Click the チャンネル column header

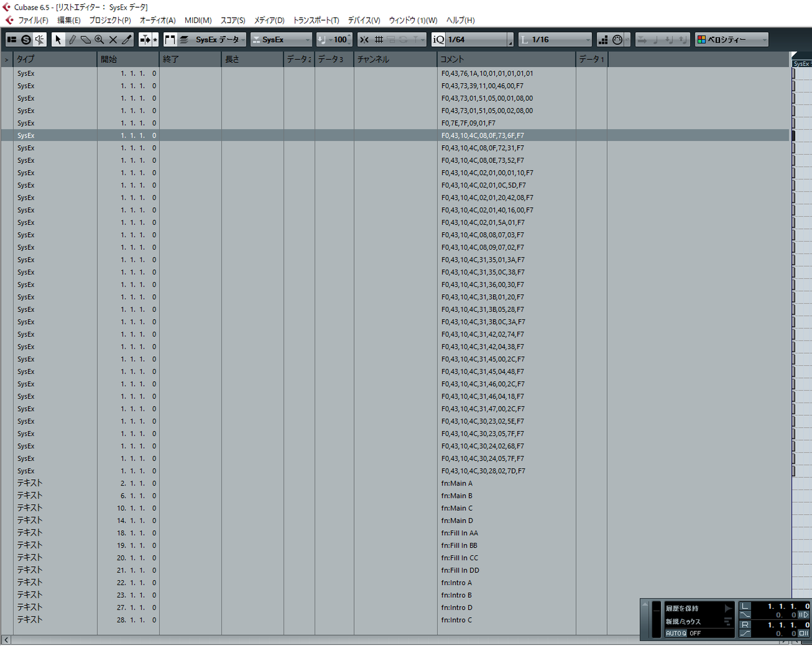coord(395,59)
